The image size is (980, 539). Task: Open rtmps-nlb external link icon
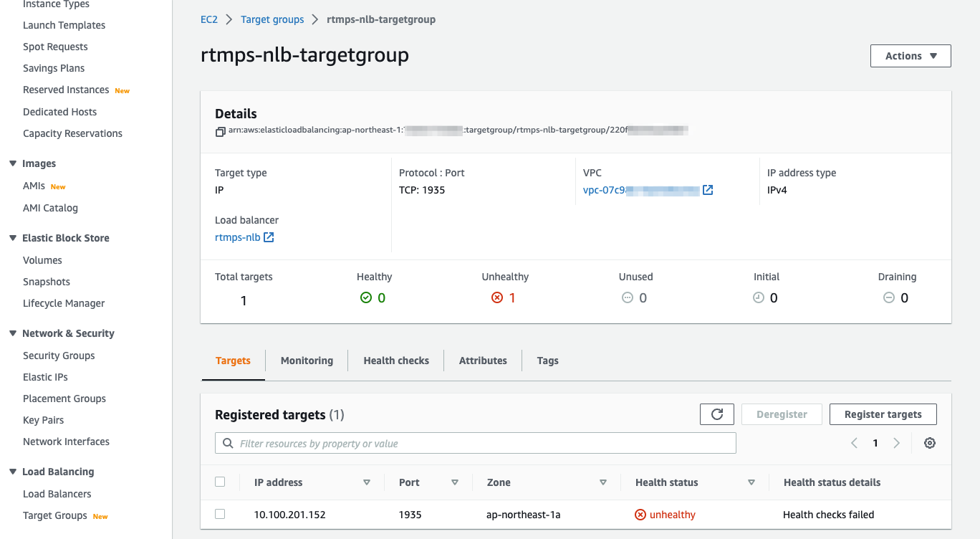coord(269,237)
